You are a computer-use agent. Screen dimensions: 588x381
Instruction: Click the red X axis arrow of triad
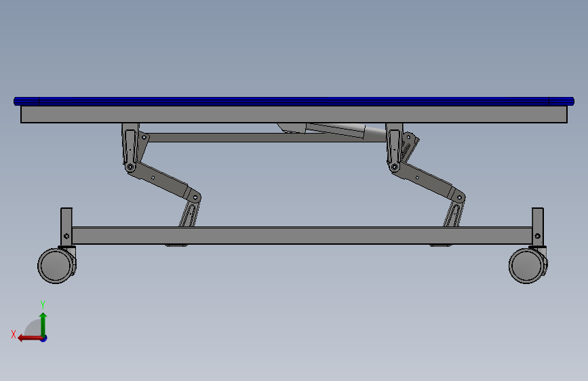pos(29,338)
